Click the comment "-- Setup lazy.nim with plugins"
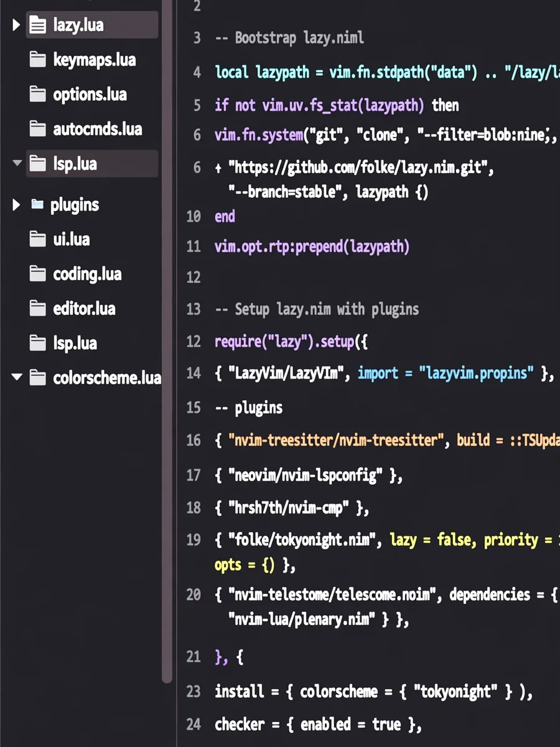 (317, 309)
